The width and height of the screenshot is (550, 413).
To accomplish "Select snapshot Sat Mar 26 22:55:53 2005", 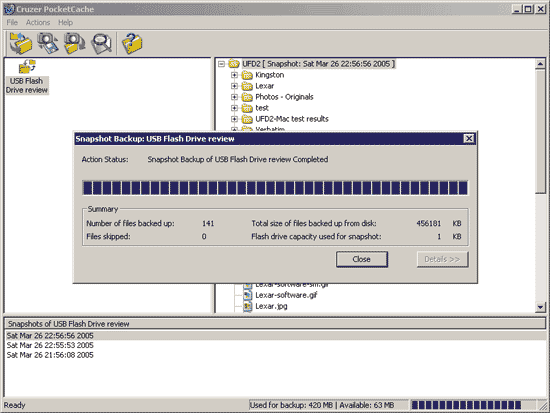I will click(50, 345).
